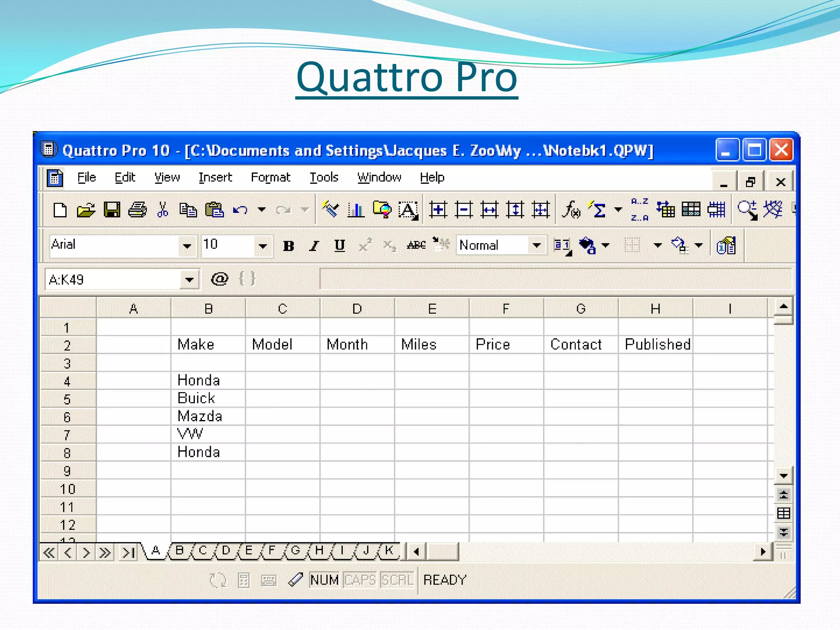Click horizontal scrollbar right arrow
840x630 pixels.
[x=763, y=552]
